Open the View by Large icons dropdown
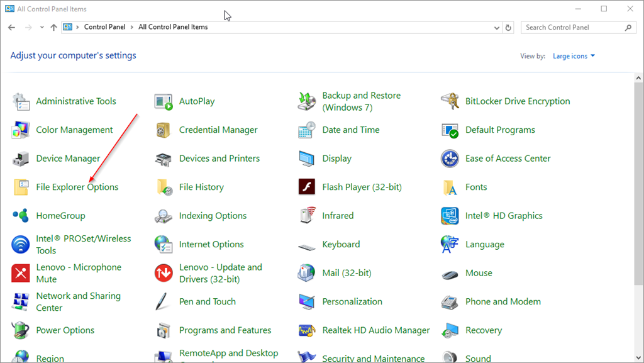 (x=574, y=56)
